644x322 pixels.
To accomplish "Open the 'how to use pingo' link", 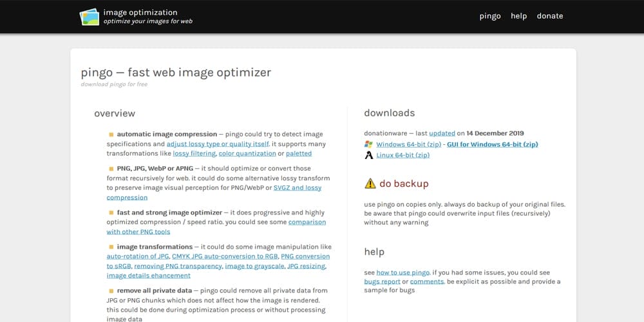I will (403, 272).
